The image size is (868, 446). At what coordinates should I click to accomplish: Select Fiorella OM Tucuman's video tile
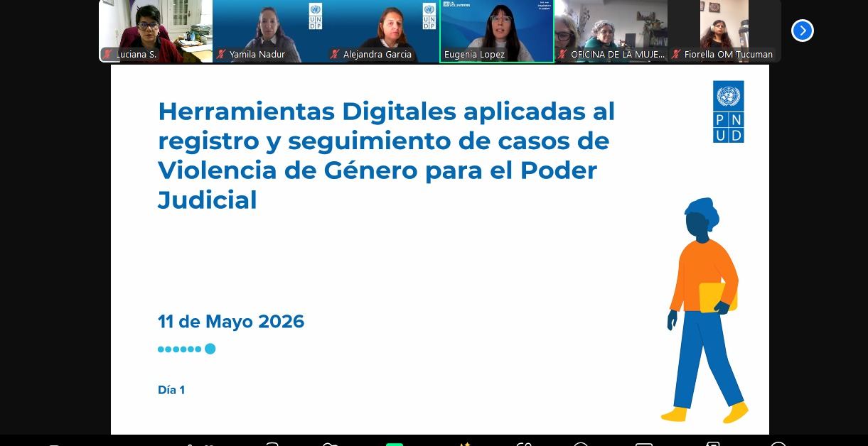pos(724,31)
